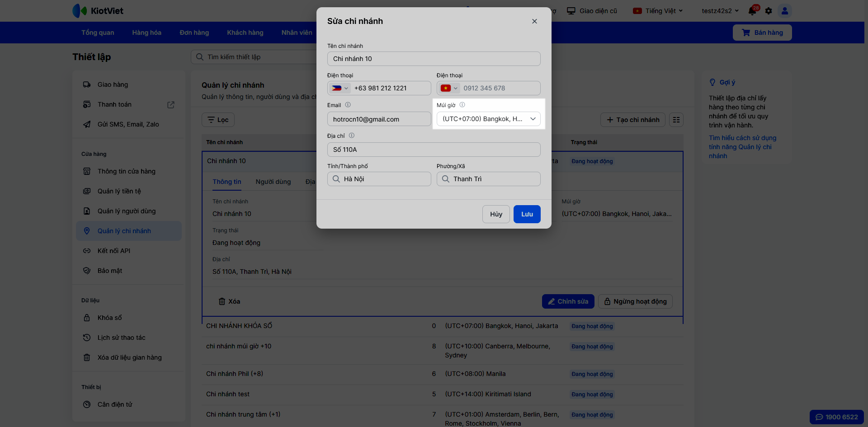Open the Tiếng Việt language dropdown
The height and width of the screenshot is (427, 868).
(658, 11)
